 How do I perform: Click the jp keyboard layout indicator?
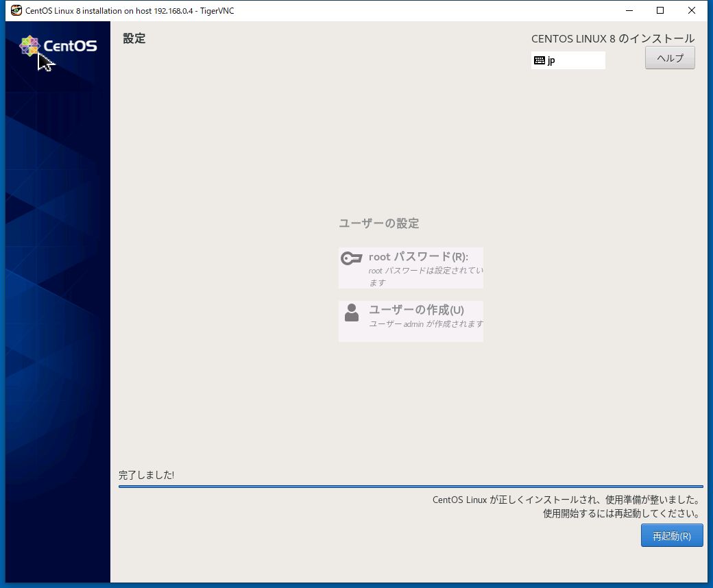click(x=568, y=60)
